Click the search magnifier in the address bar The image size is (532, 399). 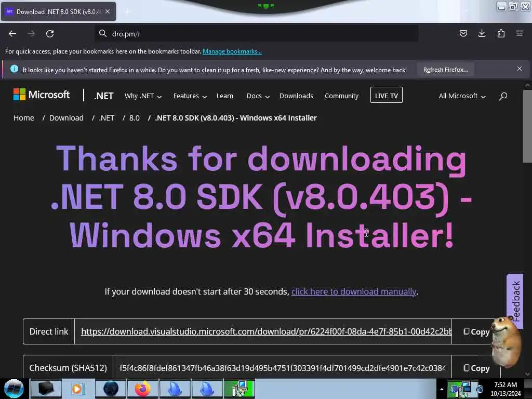[102, 33]
